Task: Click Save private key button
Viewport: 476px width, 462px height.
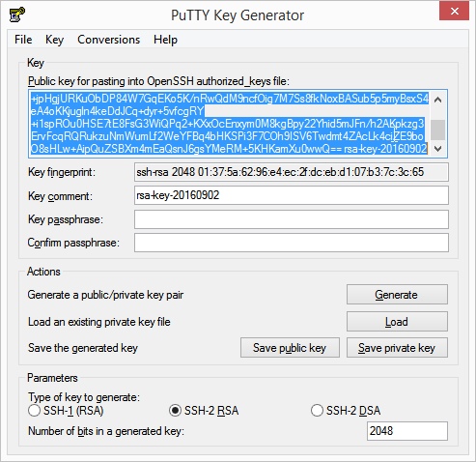Action: [x=397, y=348]
